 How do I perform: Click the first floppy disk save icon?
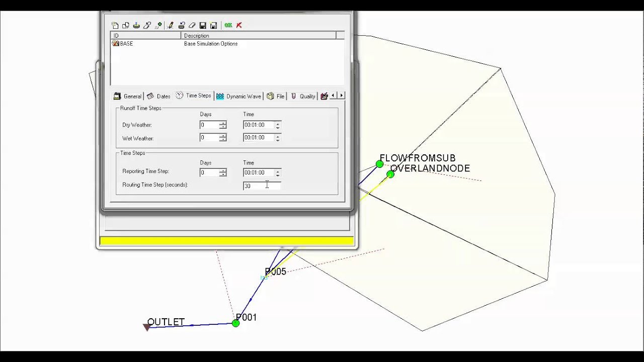[203, 25]
